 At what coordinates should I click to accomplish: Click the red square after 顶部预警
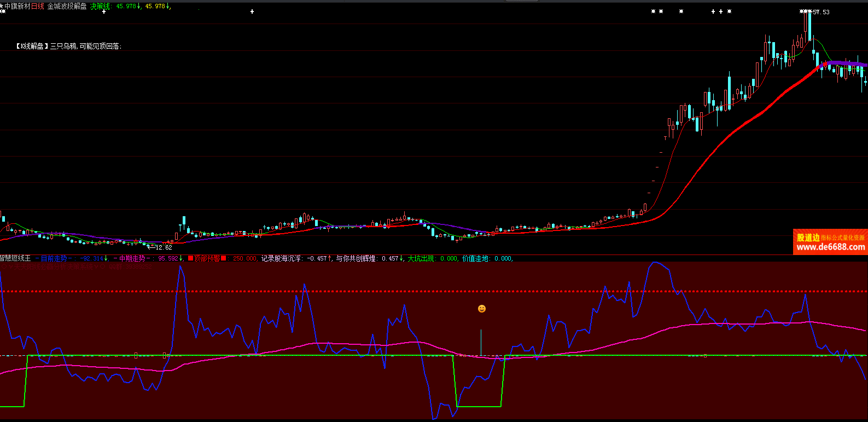pyautogui.click(x=224, y=258)
